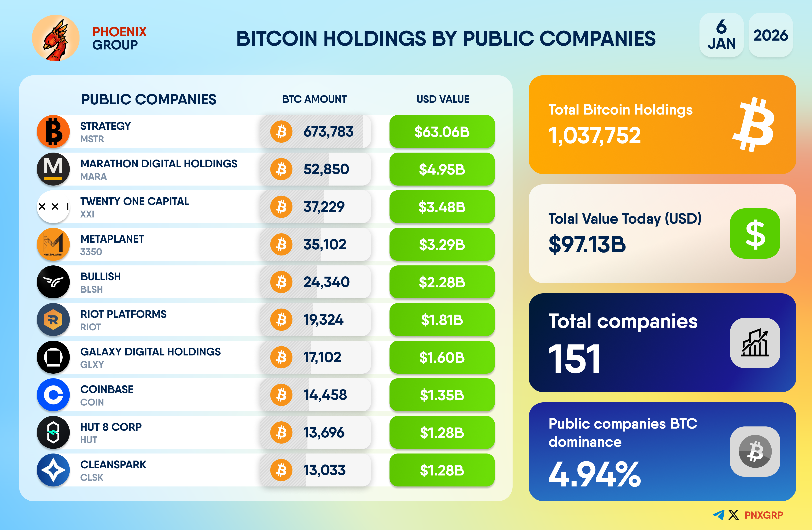Click the Bullish BLSH logo
The height and width of the screenshot is (530, 812).
click(53, 282)
